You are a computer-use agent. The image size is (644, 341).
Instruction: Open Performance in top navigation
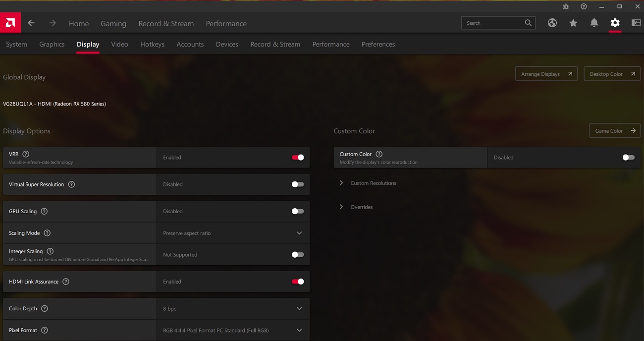click(x=226, y=23)
